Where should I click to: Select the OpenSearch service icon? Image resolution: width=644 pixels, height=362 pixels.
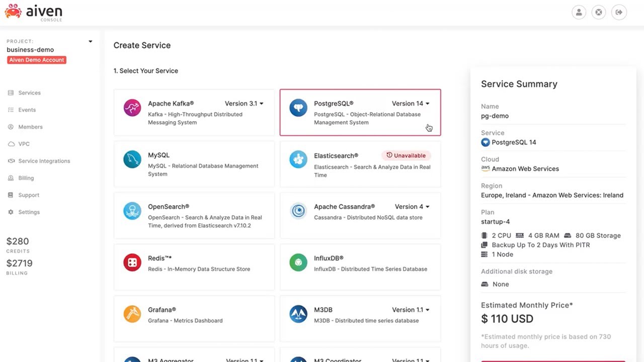point(132,211)
